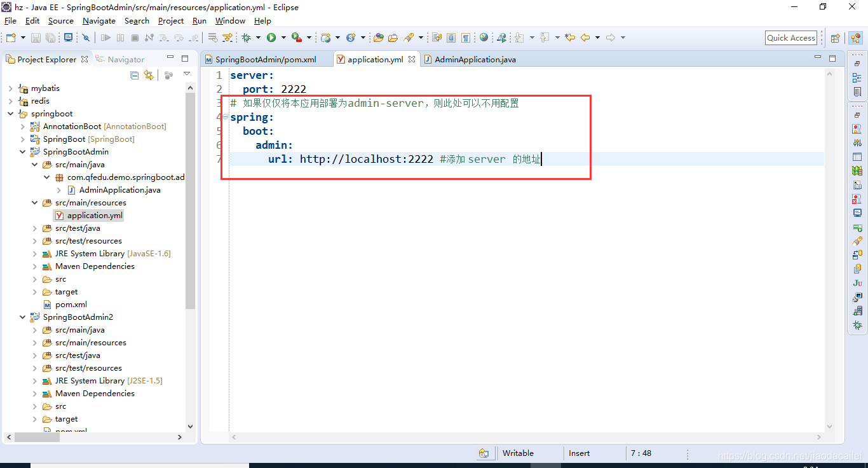Select JRE System Library [JavaSE-1.6]

[107, 254]
